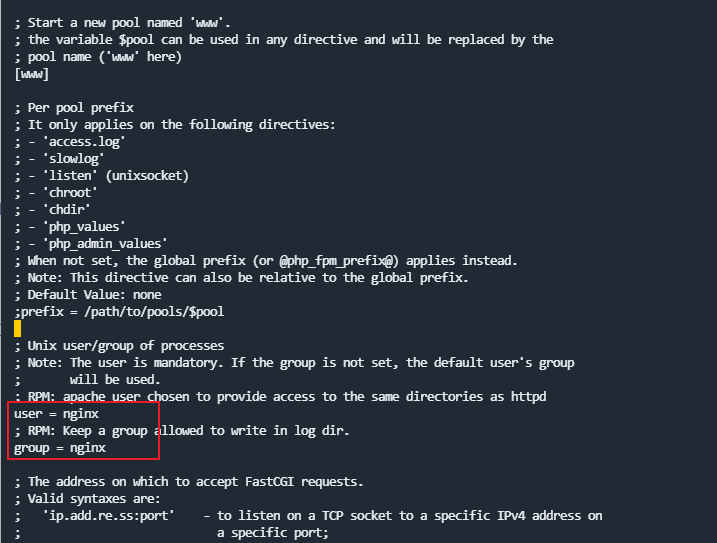
Task: Click the 'chroot' directive text
Action: pyautogui.click(x=70, y=193)
